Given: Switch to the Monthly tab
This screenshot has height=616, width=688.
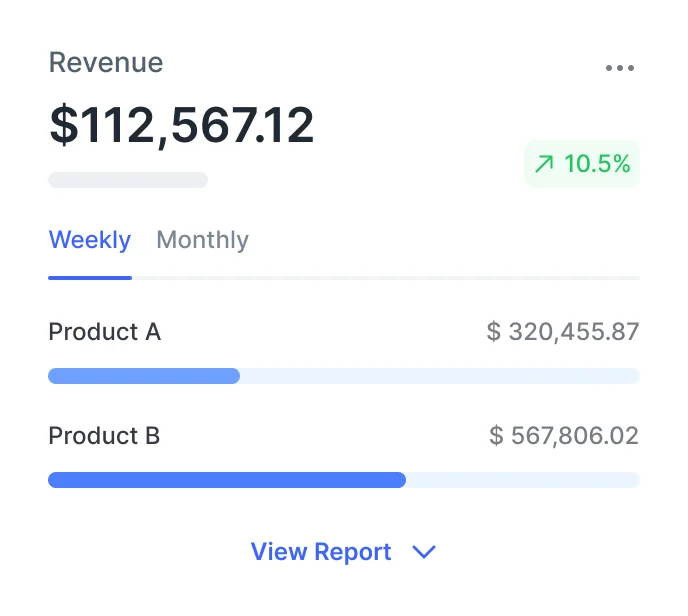Looking at the screenshot, I should pyautogui.click(x=203, y=240).
